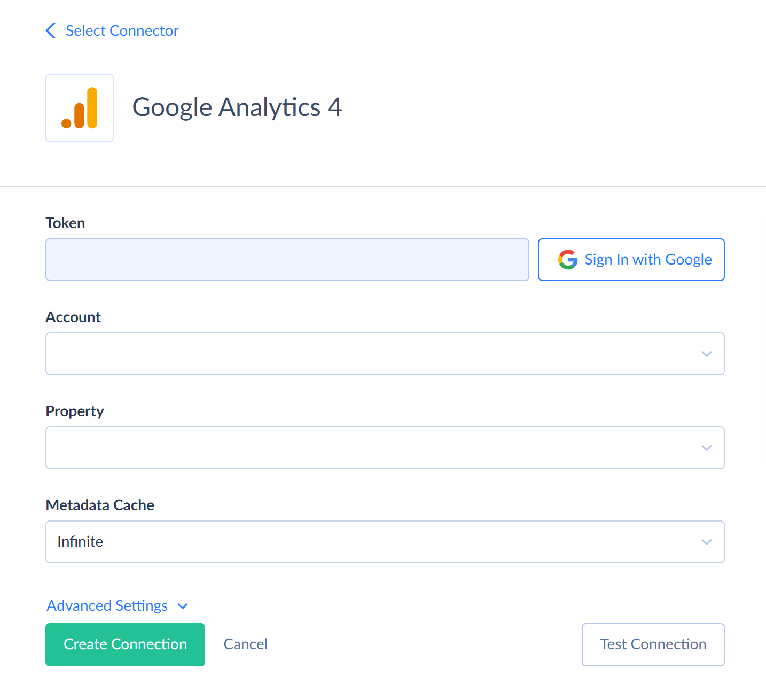The image size is (766, 700).
Task: Click the Google Analytics 4 logo
Action: (80, 108)
